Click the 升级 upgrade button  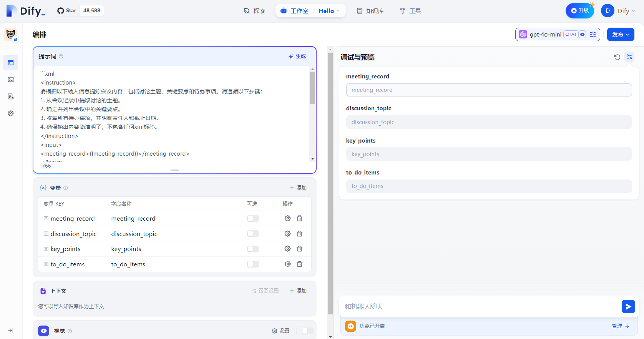click(579, 11)
